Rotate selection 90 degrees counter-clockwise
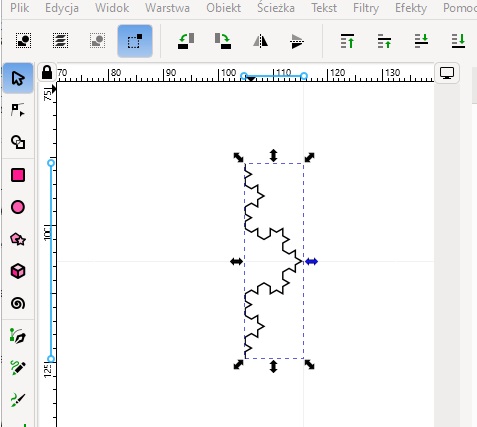Viewport: 477px width, 427px height. tap(186, 41)
